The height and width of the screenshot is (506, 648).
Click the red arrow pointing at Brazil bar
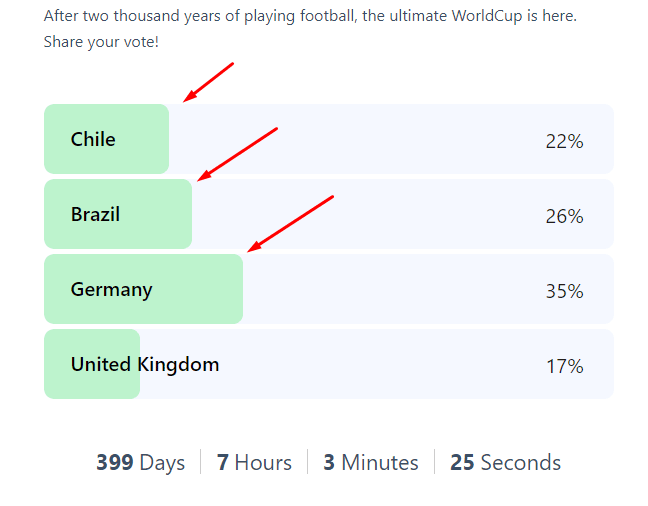[237, 154]
